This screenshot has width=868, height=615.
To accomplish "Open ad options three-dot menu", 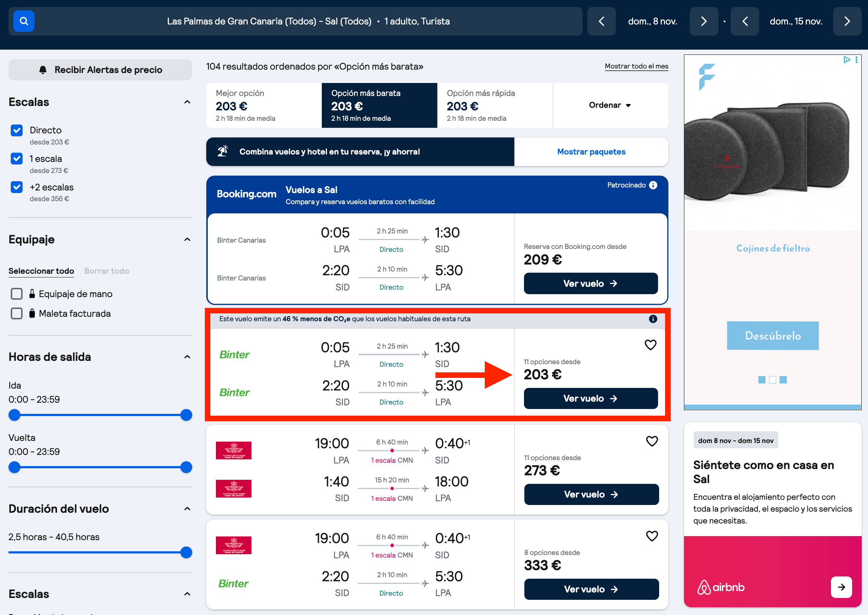I will click(856, 60).
